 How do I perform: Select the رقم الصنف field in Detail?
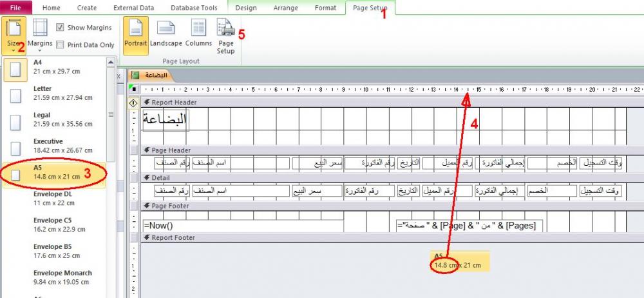[173, 190]
